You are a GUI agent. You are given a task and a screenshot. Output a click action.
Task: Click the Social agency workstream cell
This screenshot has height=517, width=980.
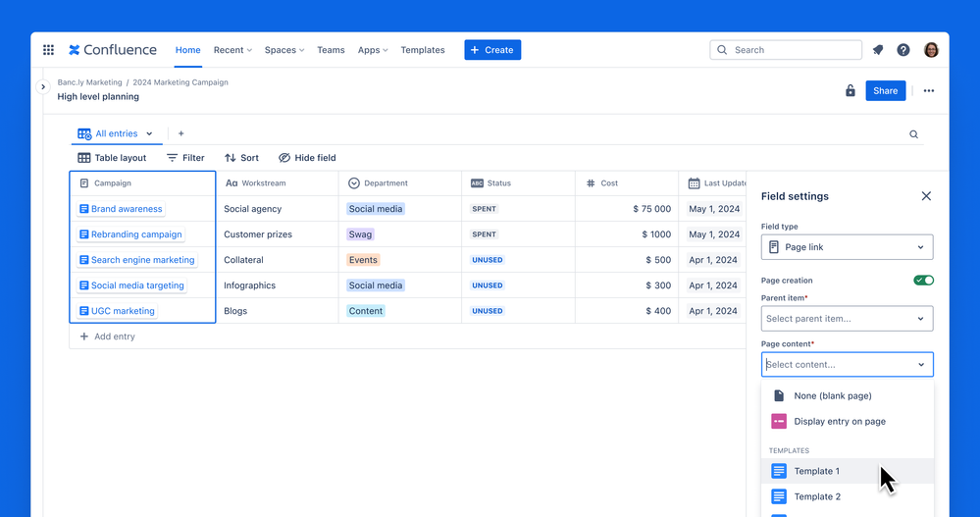coord(277,209)
